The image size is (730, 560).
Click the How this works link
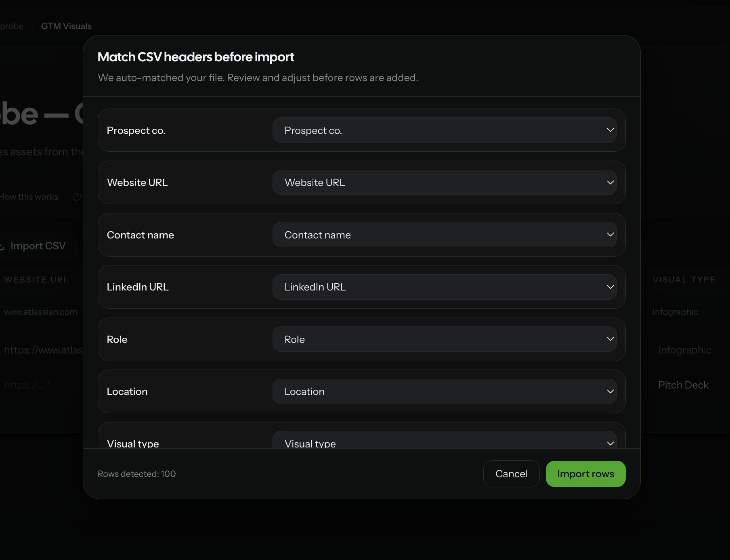tap(29, 197)
